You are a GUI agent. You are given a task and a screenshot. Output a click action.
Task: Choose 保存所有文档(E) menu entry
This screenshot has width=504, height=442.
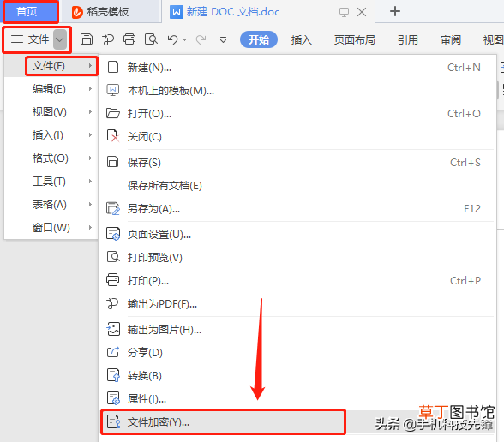[297, 185]
